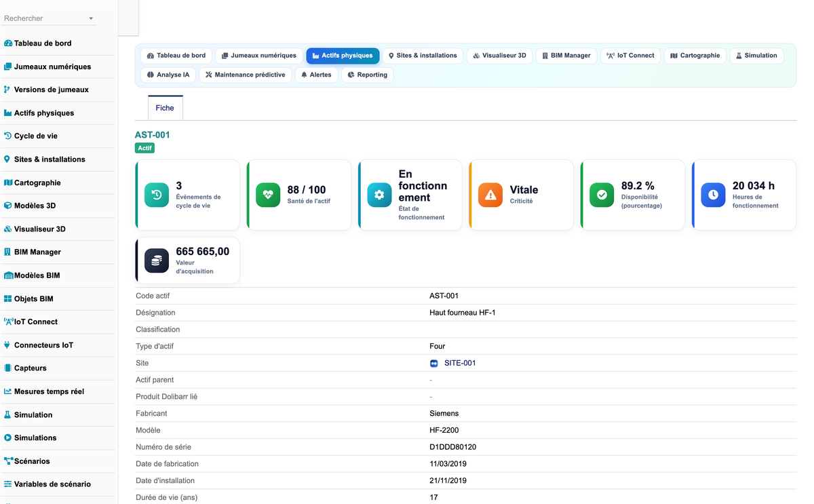Open IoT Connect in top navigation
The height and width of the screenshot is (504, 814).
631,56
